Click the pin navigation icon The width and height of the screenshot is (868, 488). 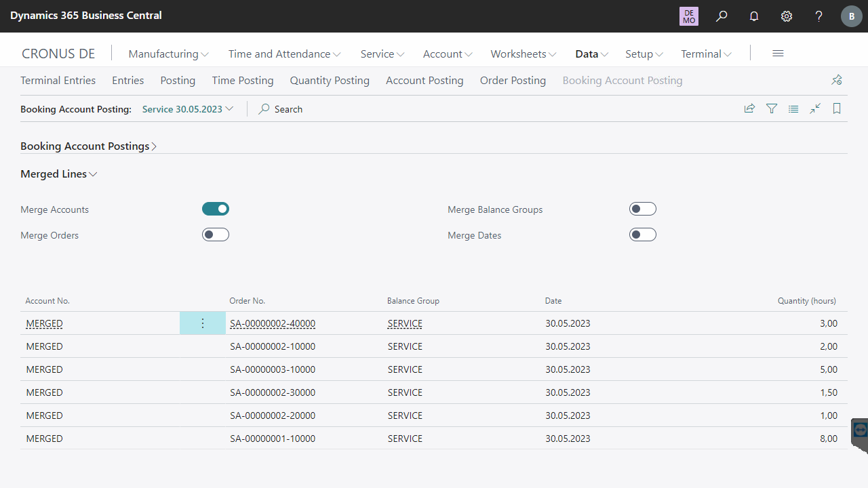click(837, 80)
